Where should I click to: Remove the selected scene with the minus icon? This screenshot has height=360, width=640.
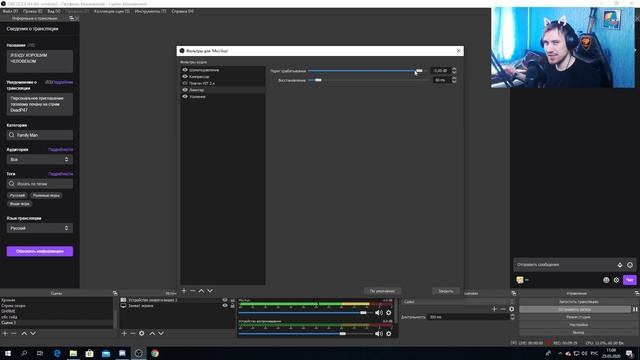13,333
